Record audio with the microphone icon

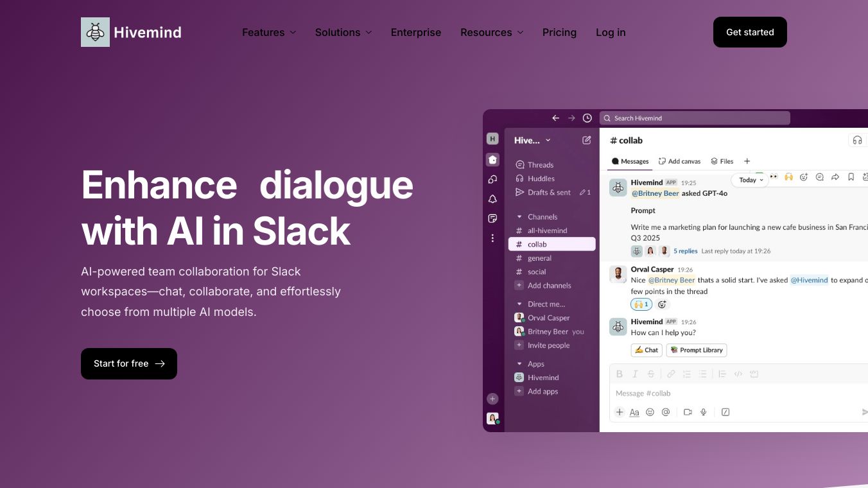(704, 412)
